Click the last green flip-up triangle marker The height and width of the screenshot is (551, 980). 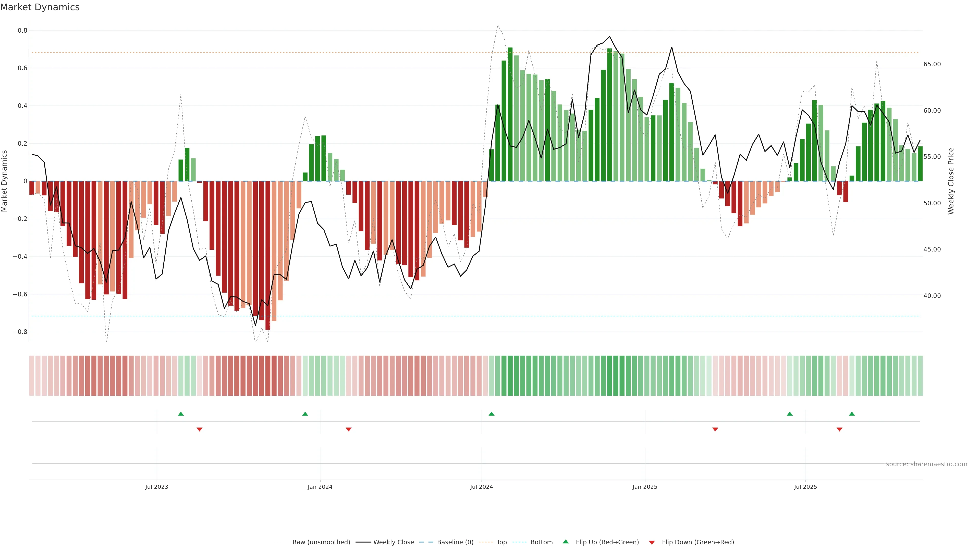coord(852,414)
